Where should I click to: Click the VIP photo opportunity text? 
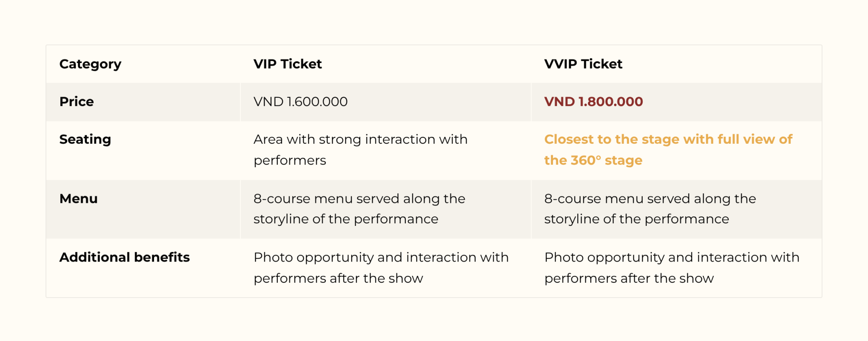click(x=381, y=258)
